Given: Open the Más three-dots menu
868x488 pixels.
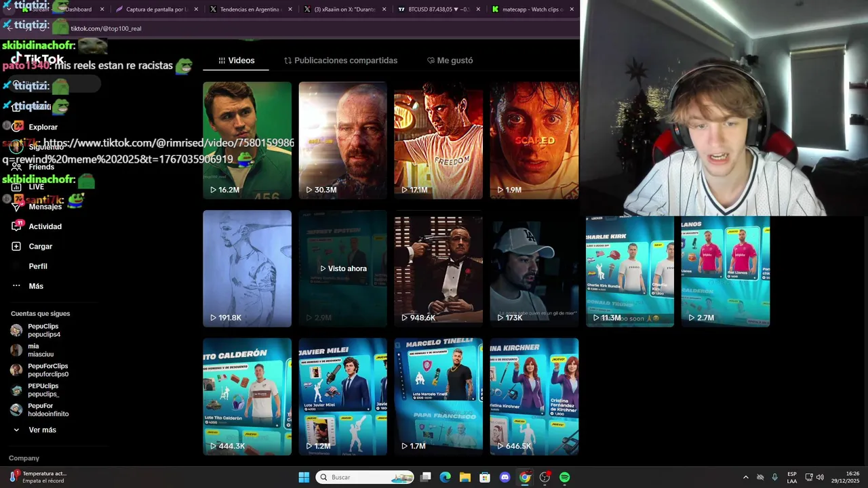Looking at the screenshot, I should click(x=16, y=286).
